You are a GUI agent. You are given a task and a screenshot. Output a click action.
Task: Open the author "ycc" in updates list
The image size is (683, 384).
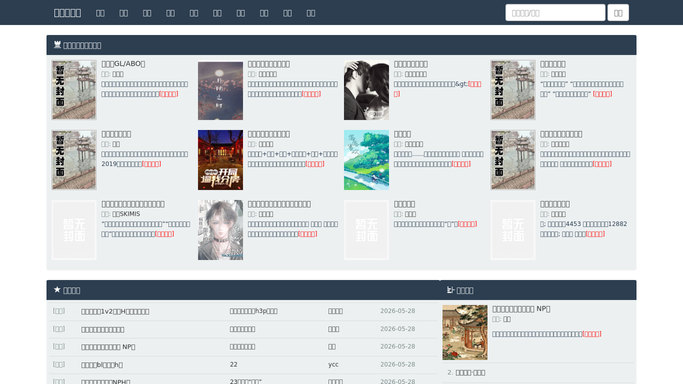pyautogui.click(x=333, y=364)
